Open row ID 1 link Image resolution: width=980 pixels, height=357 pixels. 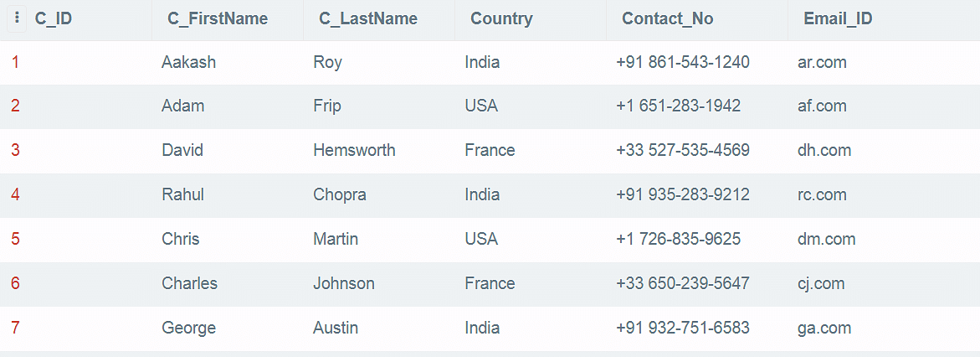tap(15, 62)
